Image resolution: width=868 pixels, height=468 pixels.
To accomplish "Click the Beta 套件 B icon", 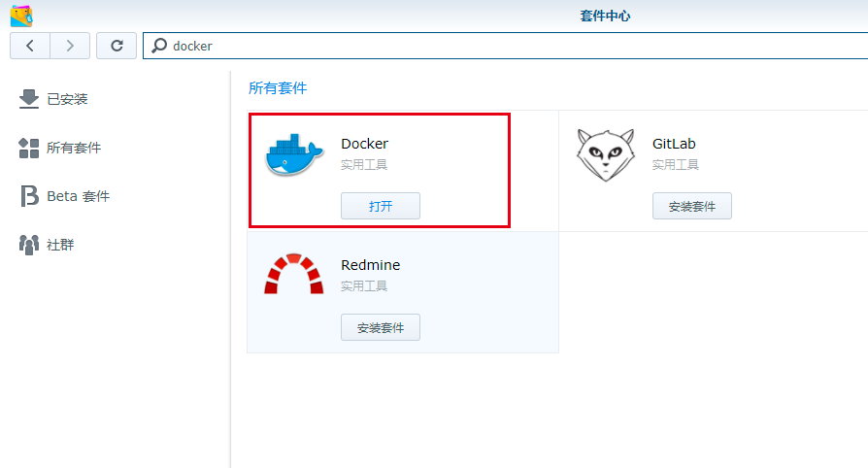I will (29, 196).
